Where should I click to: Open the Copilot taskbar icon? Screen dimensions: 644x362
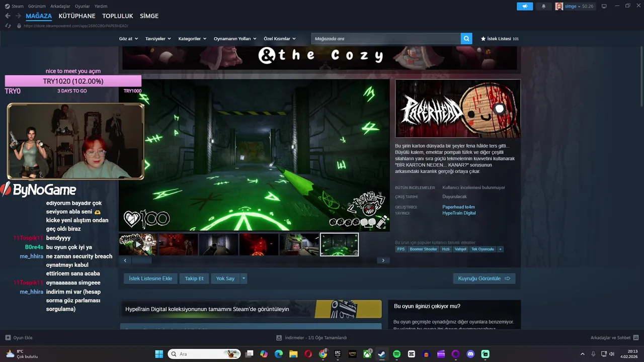[x=264, y=354]
